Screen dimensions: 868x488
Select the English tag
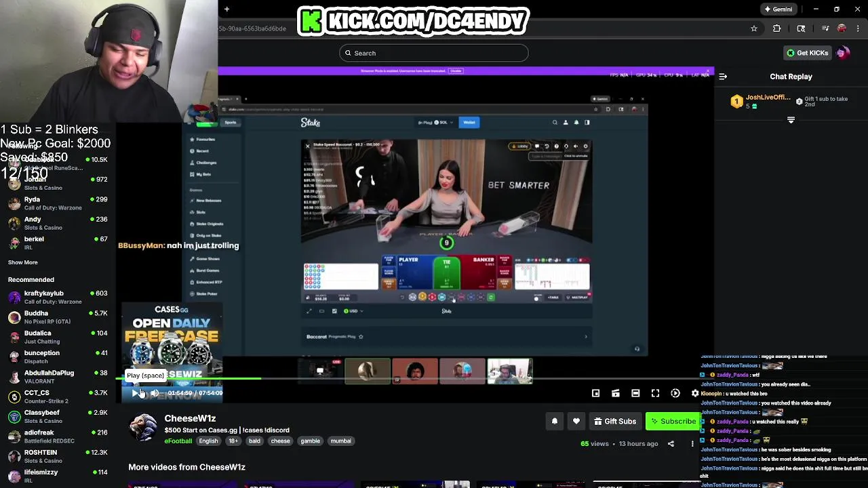[208, 441]
